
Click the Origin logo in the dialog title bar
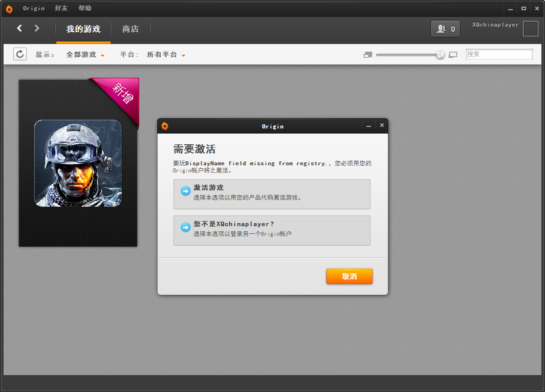click(165, 126)
